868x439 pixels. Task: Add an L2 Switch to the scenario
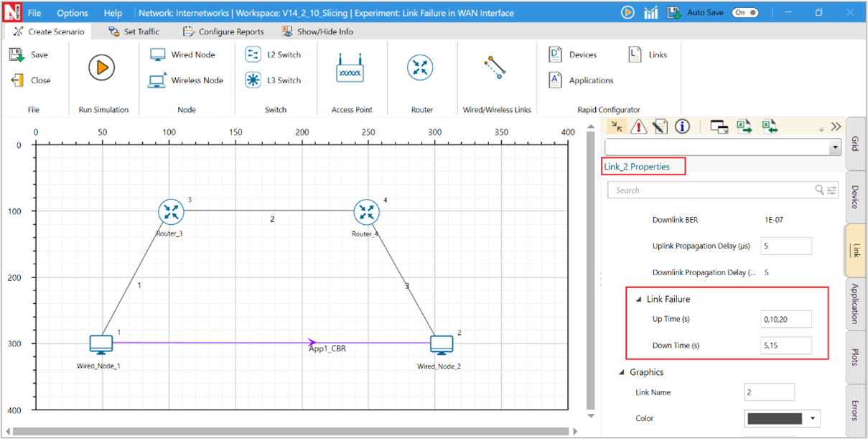(253, 55)
